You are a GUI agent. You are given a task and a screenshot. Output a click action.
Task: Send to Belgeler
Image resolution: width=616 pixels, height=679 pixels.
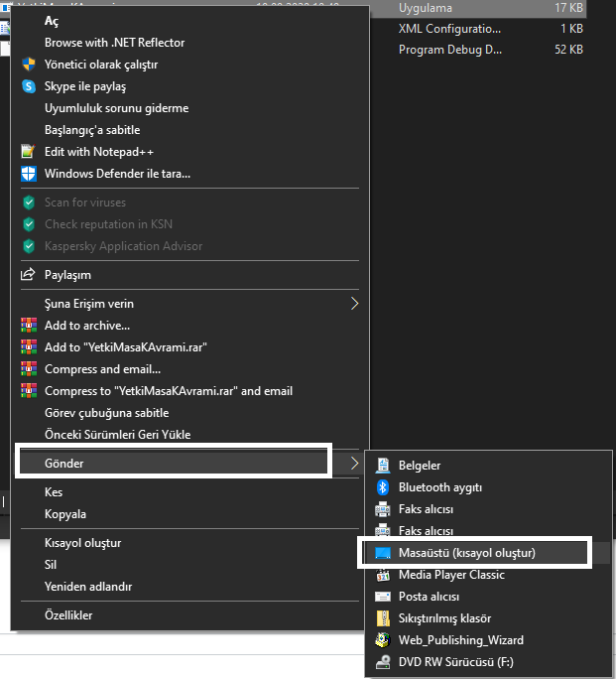[420, 466]
